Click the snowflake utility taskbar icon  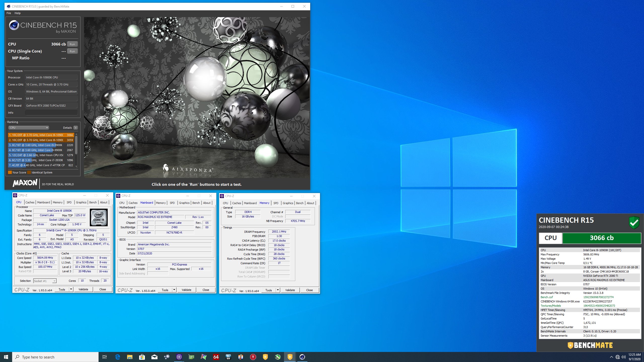[x=167, y=357]
